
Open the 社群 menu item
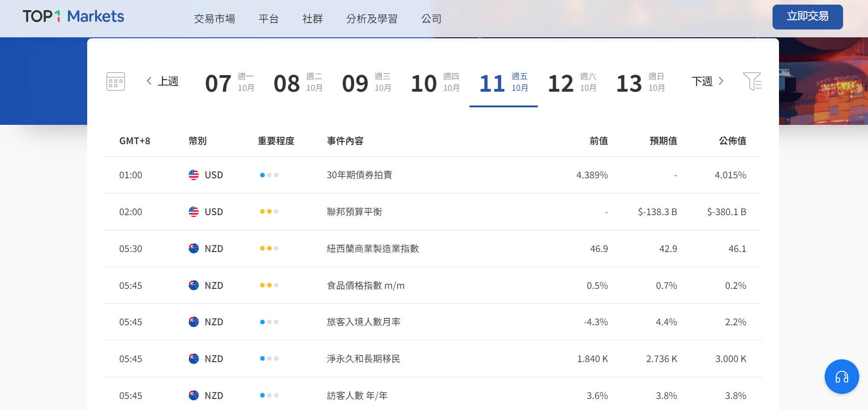coord(312,19)
